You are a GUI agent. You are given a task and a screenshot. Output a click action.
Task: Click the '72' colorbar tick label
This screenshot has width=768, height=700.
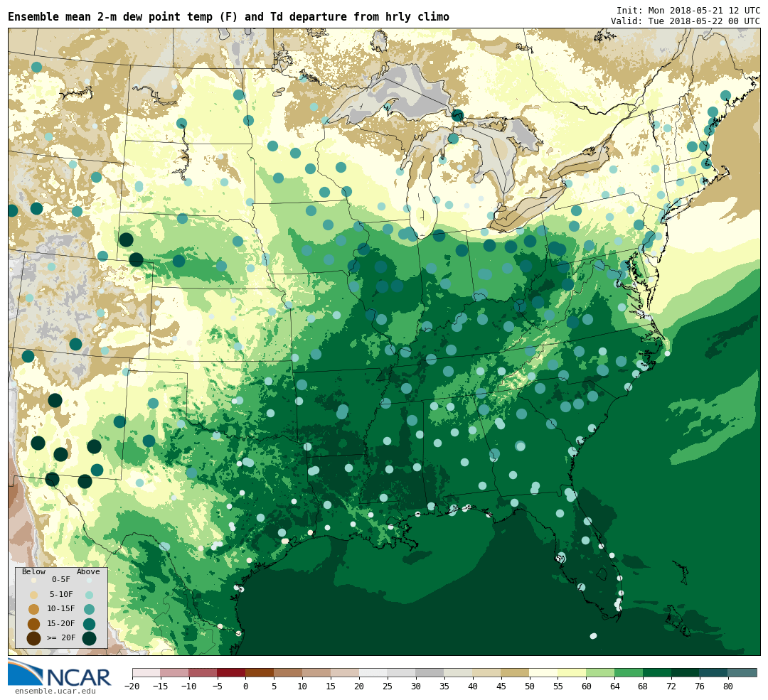[x=671, y=686]
